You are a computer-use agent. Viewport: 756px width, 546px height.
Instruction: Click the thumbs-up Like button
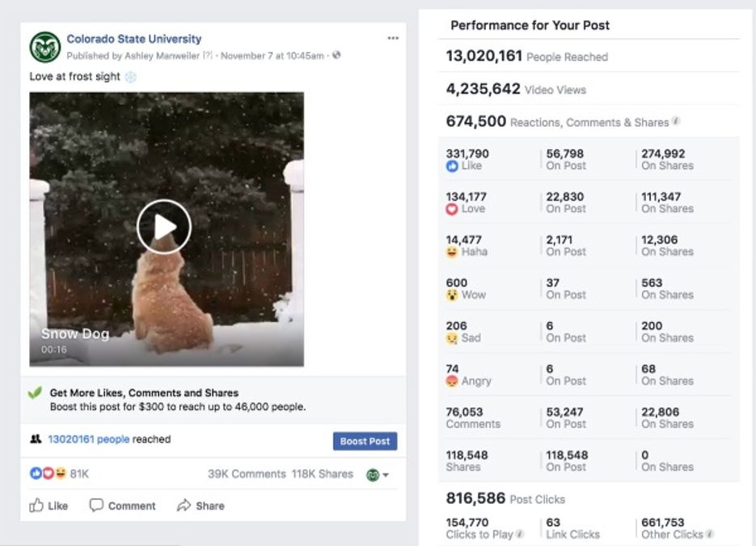pyautogui.click(x=49, y=506)
